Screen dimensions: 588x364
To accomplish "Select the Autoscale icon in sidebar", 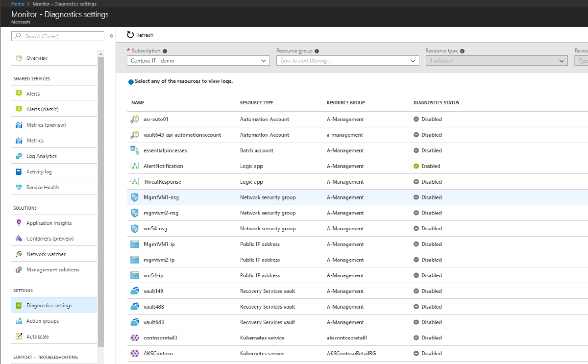I will pos(19,336).
